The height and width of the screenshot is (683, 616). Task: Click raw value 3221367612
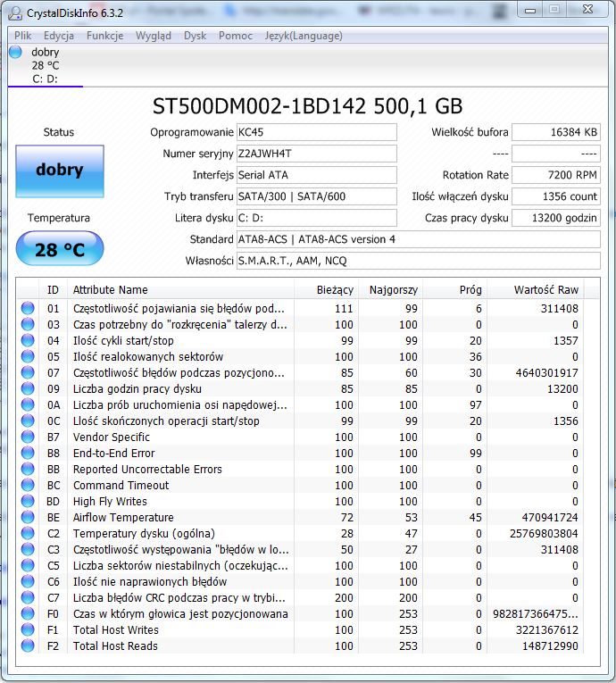(x=547, y=629)
